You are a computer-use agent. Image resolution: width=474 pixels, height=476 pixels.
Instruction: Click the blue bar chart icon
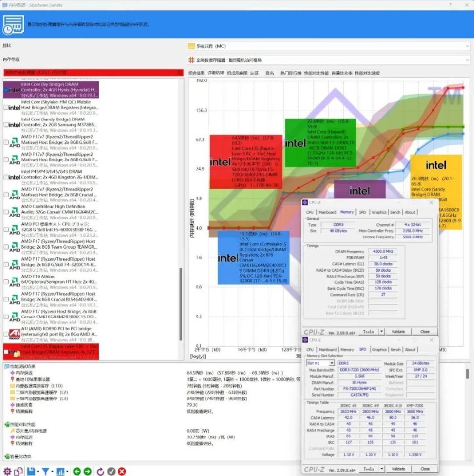(x=60, y=471)
